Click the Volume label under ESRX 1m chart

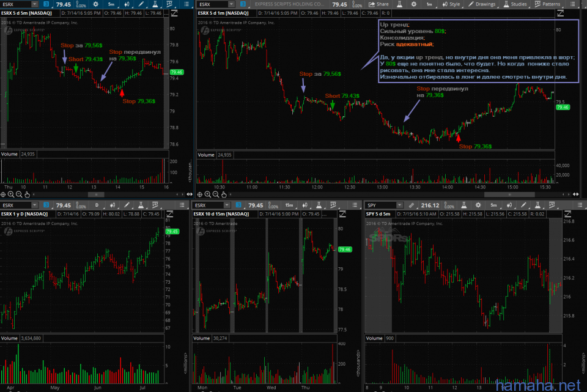[x=206, y=155]
